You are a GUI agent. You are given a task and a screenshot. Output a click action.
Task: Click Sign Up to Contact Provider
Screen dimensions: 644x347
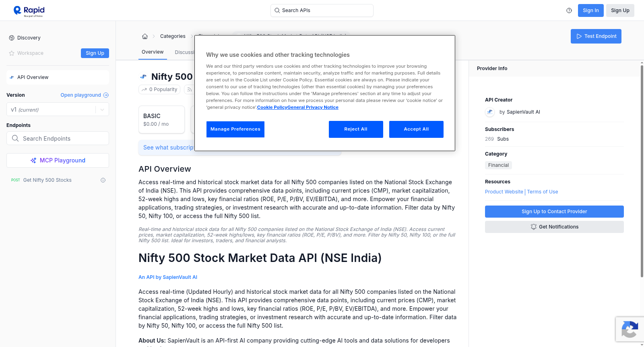tap(554, 212)
